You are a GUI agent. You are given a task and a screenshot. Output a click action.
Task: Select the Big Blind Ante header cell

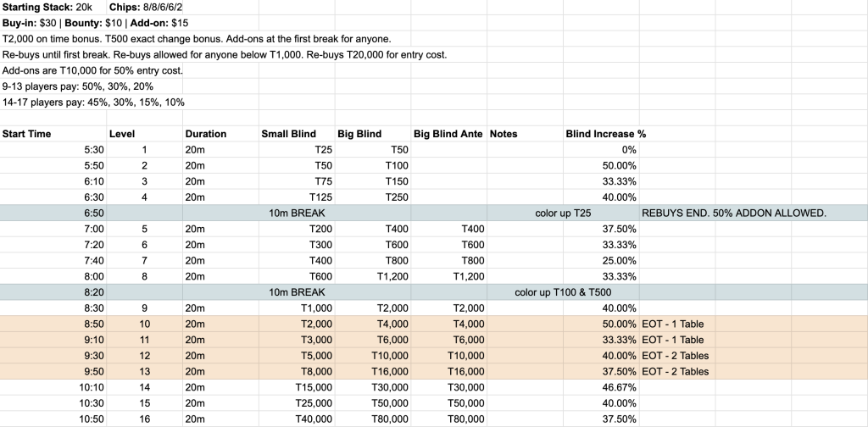[x=448, y=134]
